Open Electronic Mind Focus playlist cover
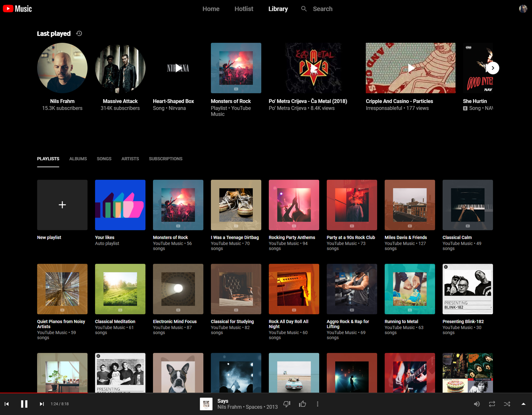 pos(178,289)
